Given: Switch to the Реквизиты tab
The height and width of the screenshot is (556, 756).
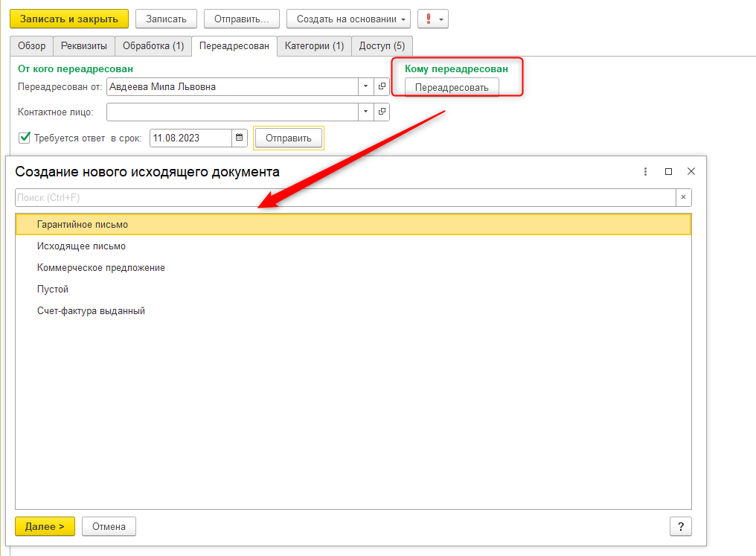Looking at the screenshot, I should (83, 46).
